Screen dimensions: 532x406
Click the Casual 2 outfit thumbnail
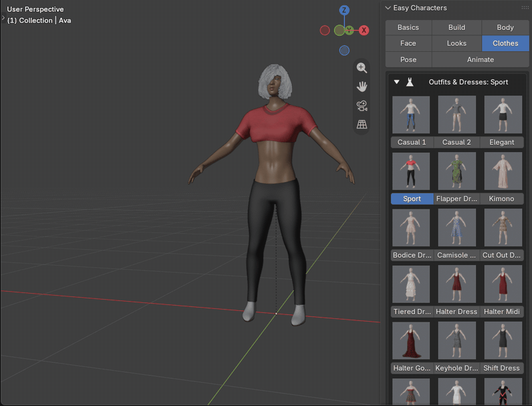pyautogui.click(x=457, y=114)
